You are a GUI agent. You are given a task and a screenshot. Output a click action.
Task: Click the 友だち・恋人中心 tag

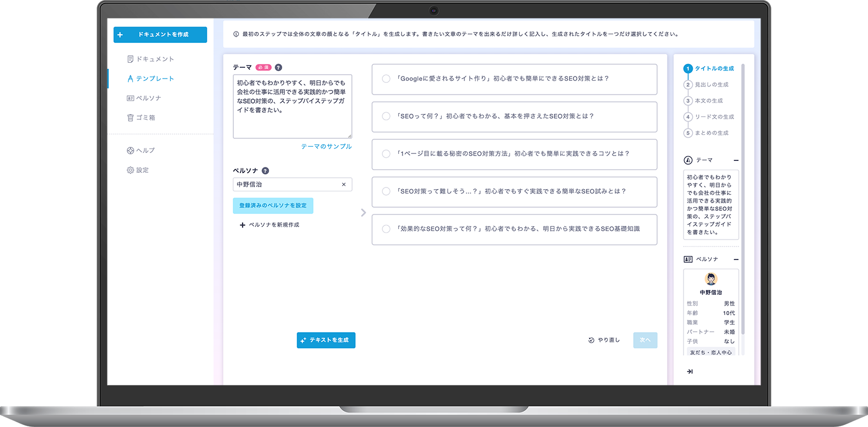point(711,352)
